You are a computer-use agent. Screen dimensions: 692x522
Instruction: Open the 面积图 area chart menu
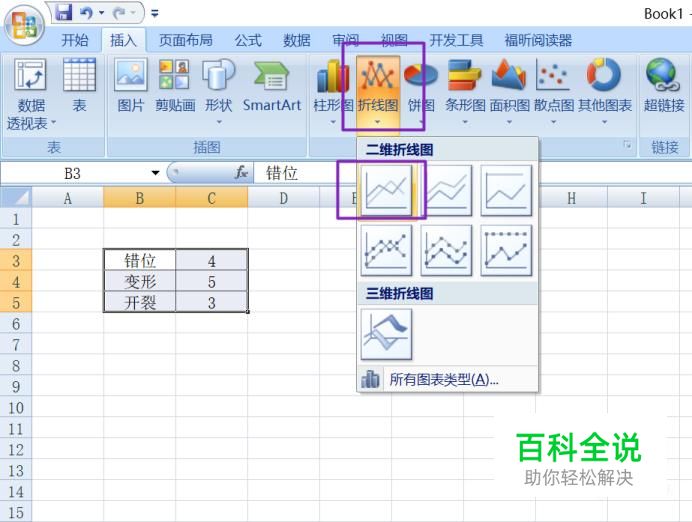coord(509,92)
